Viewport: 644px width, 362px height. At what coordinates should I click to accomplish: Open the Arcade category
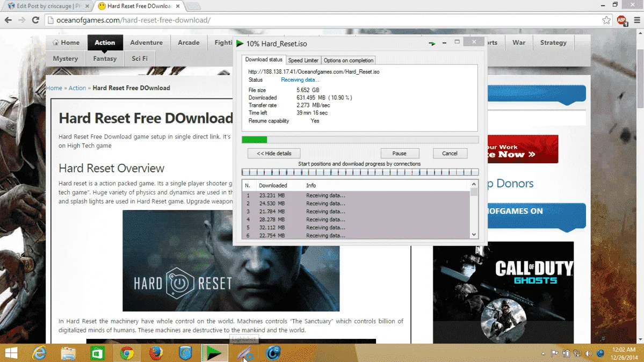tap(189, 42)
